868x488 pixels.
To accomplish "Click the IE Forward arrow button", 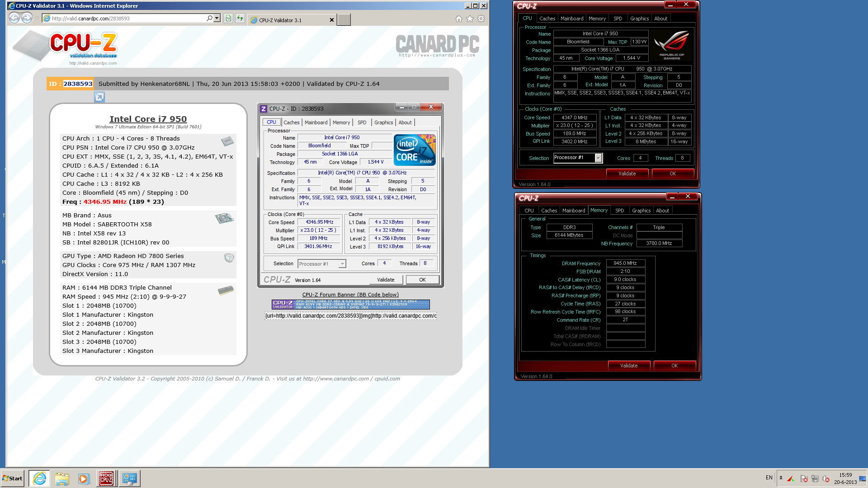I will (x=27, y=18).
